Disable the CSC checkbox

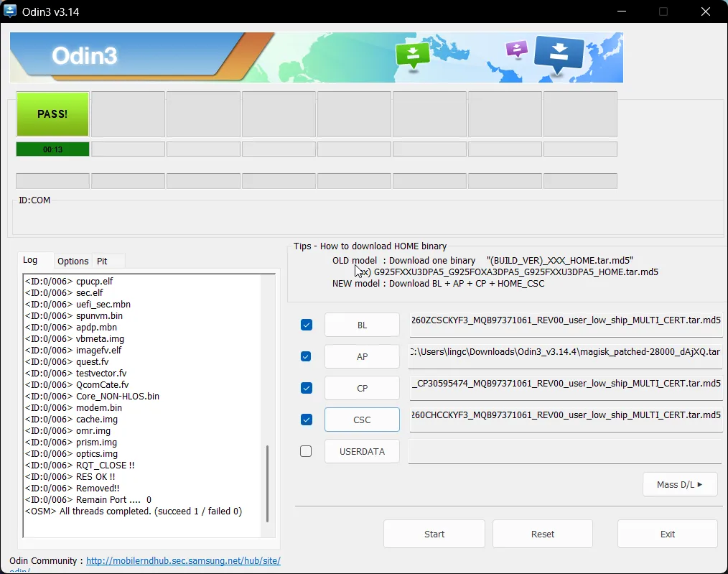pos(307,420)
